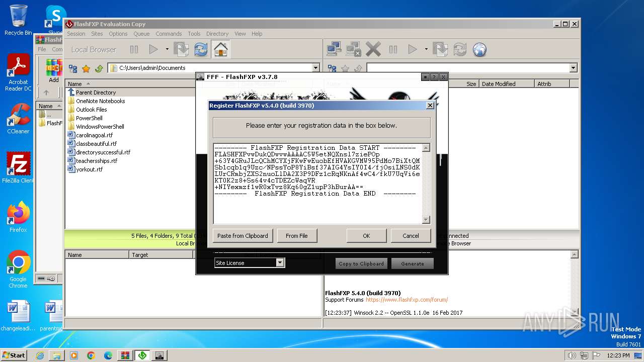Click the local Favorites star icon
The image size is (644, 362).
tap(86, 68)
